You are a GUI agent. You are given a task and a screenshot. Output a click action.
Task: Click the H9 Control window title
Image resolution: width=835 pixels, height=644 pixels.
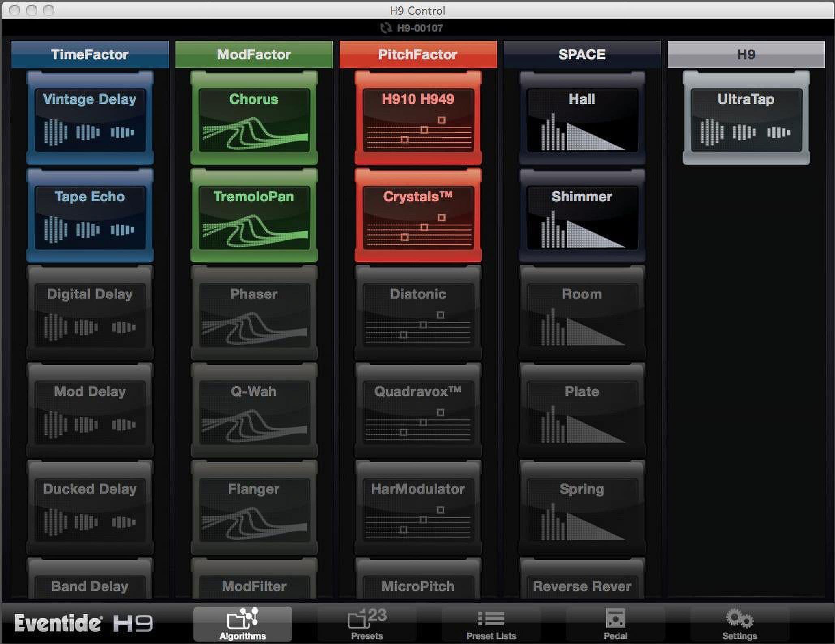click(417, 11)
